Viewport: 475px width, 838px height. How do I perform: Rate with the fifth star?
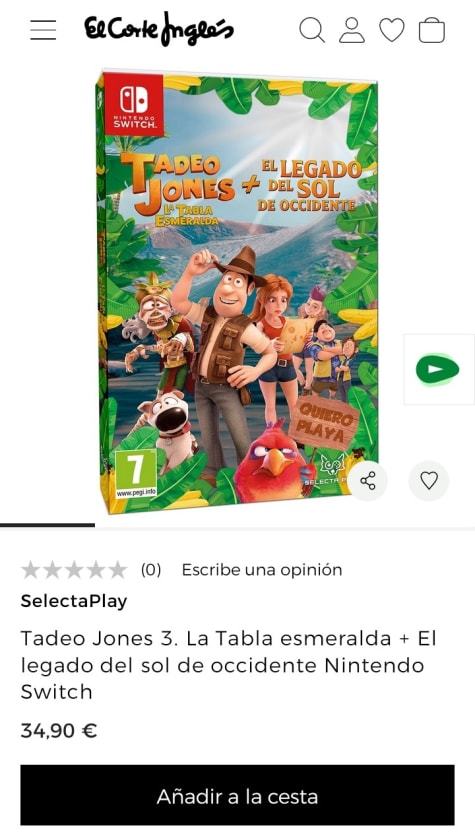[x=117, y=570]
